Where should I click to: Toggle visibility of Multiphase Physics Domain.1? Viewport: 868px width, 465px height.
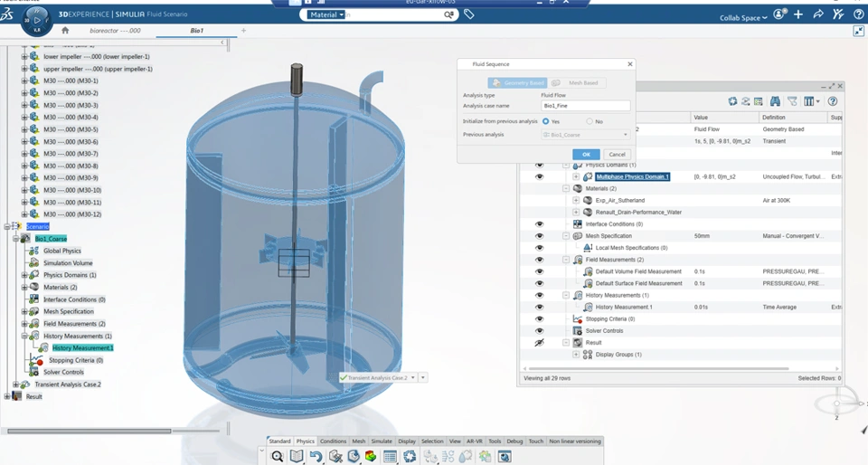coord(539,176)
